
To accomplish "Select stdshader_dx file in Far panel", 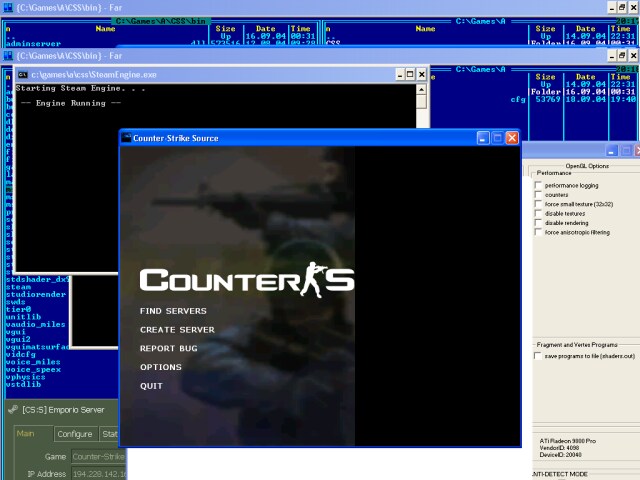I will (x=38, y=280).
